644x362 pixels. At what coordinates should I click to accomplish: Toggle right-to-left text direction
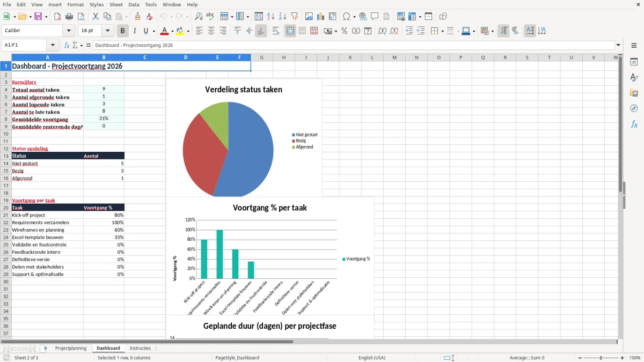click(515, 31)
